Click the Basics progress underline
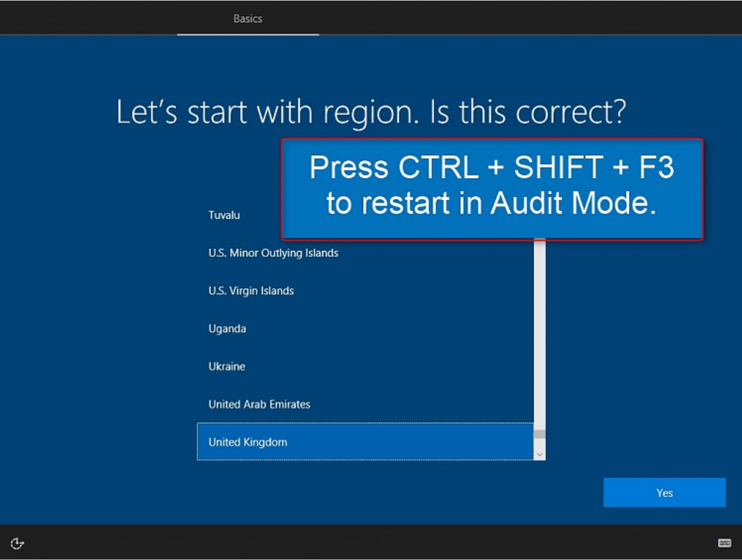Viewport: 742px width, 560px height. coord(248,35)
